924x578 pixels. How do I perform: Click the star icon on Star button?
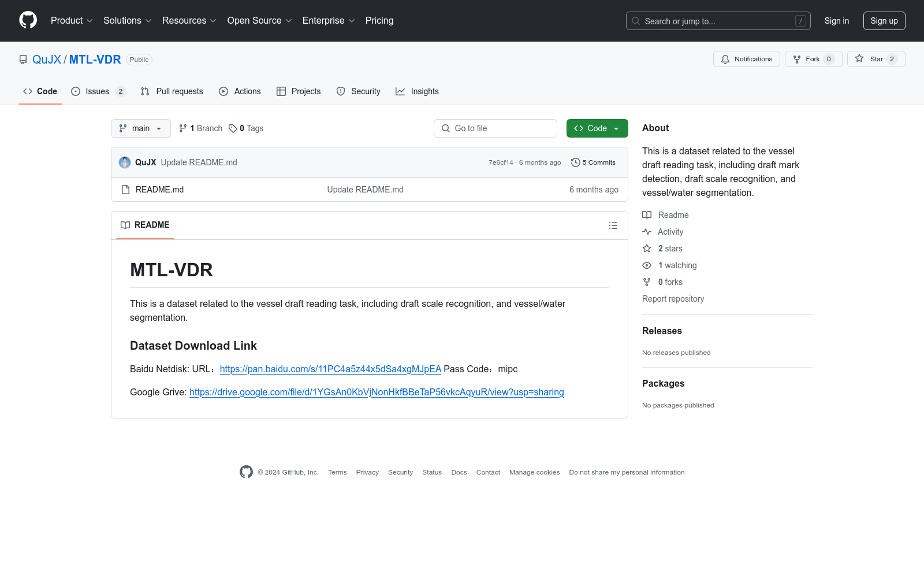pos(859,59)
